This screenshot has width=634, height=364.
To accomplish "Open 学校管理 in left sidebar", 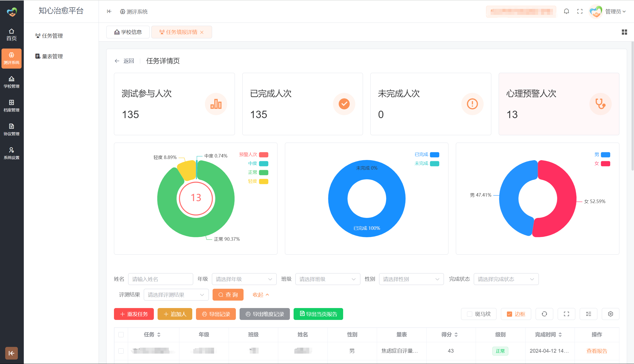I will pos(11,82).
